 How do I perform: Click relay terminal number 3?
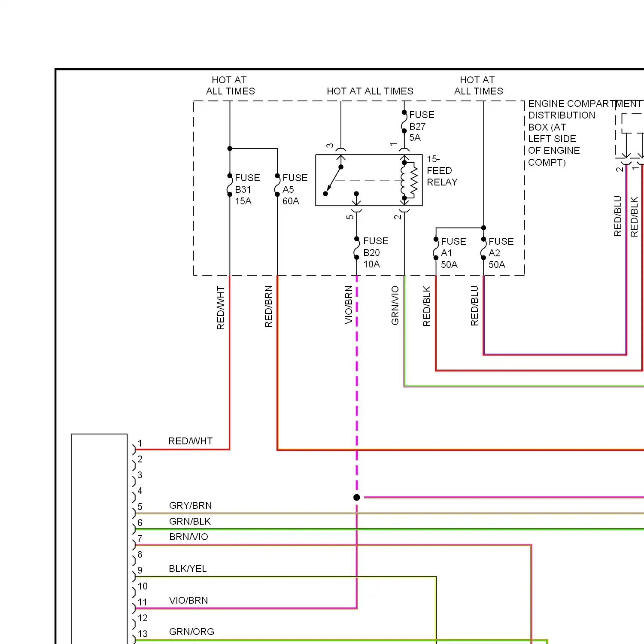pyautogui.click(x=330, y=146)
